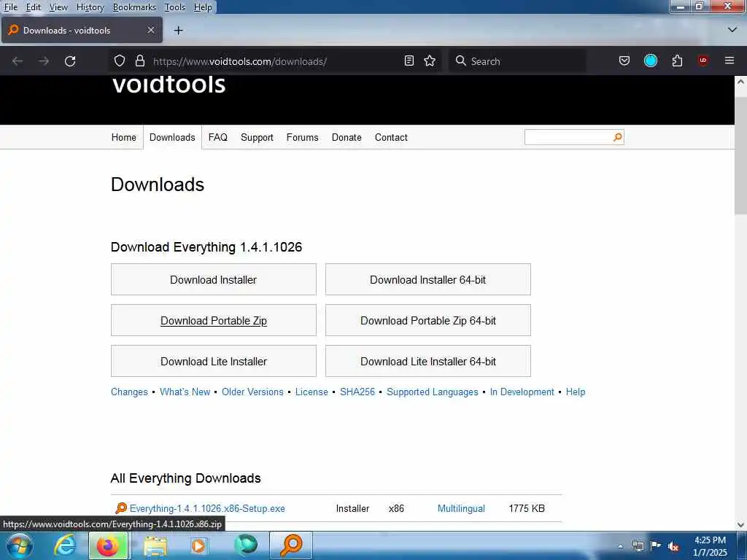Screen dimensions: 747x560
Task: Click the Download Lite Installer button
Action: pyautogui.click(x=214, y=362)
